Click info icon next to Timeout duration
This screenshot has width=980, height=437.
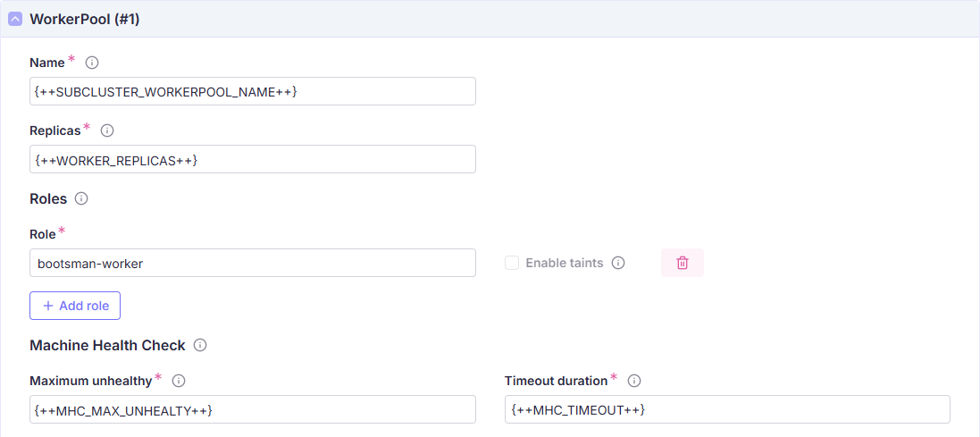pyautogui.click(x=634, y=381)
